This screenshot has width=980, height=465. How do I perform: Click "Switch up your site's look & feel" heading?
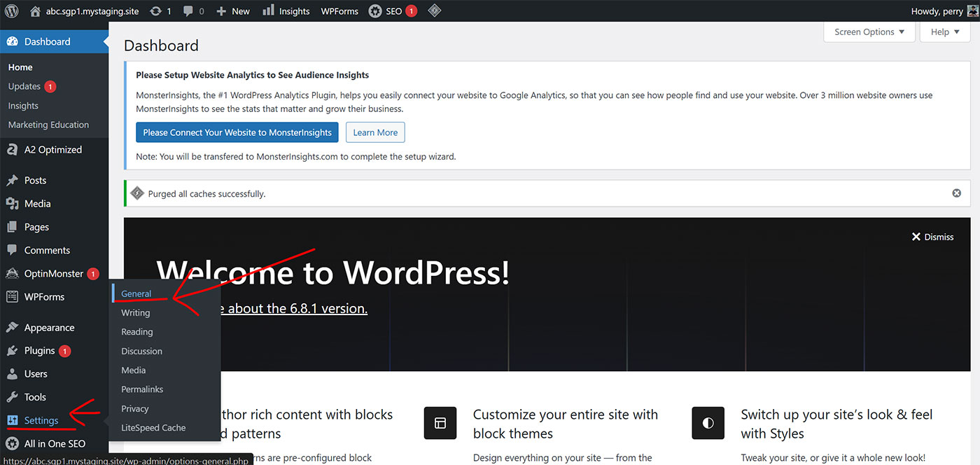click(x=836, y=424)
